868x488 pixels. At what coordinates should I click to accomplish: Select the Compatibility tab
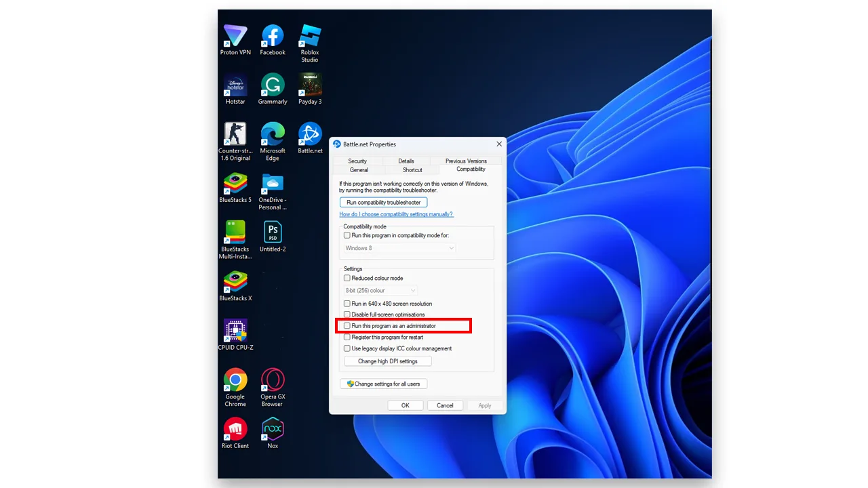point(471,169)
